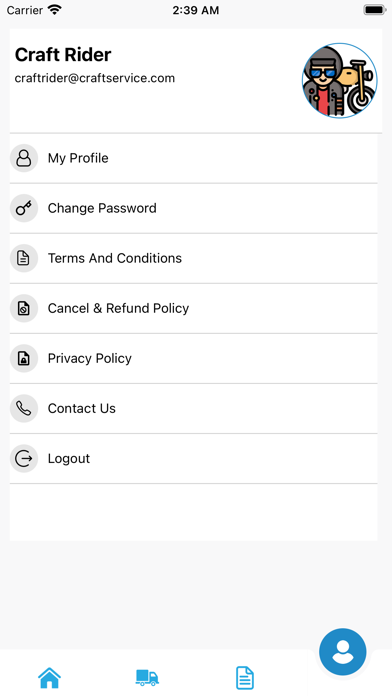Click the person icon beside My Profile
Screen dimensions: 392x696
tap(24, 158)
